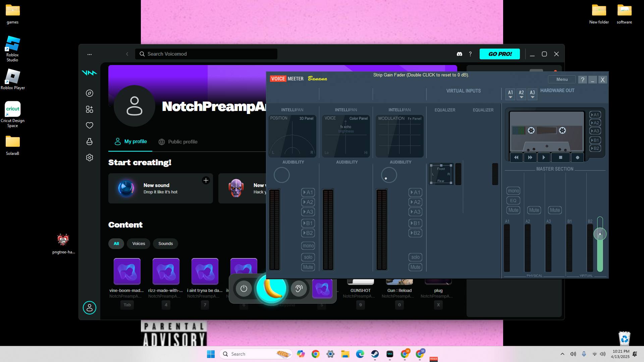Switch to the Public profile tab

tap(178, 142)
